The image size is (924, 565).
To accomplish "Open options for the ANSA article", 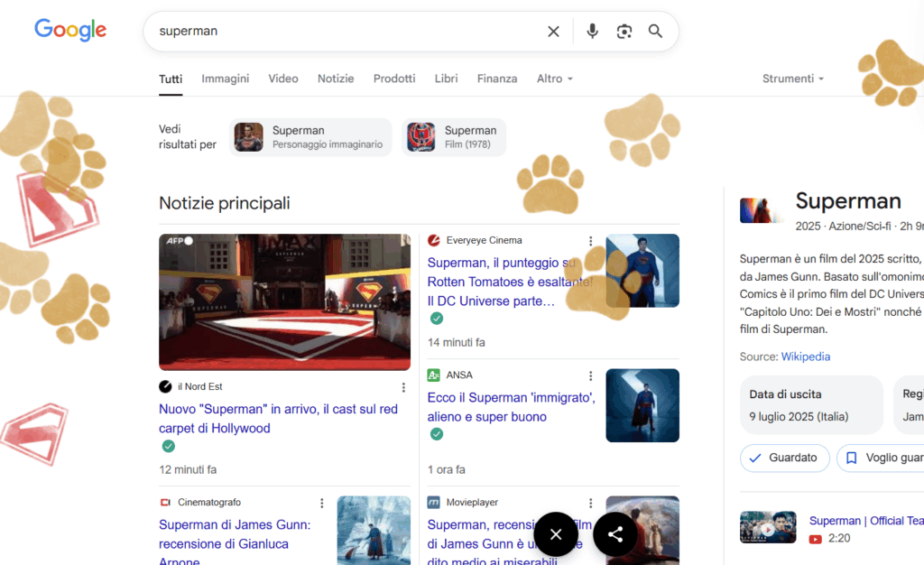I will pos(590,375).
